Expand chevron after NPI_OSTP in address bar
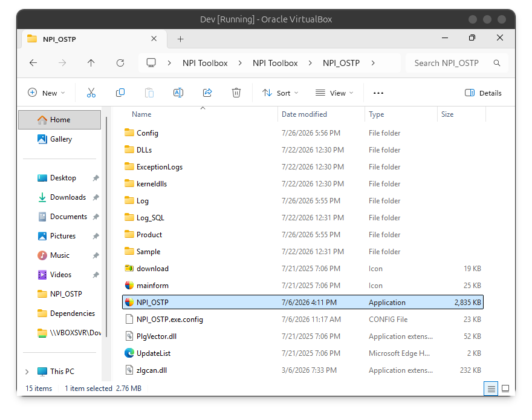 pyautogui.click(x=373, y=63)
